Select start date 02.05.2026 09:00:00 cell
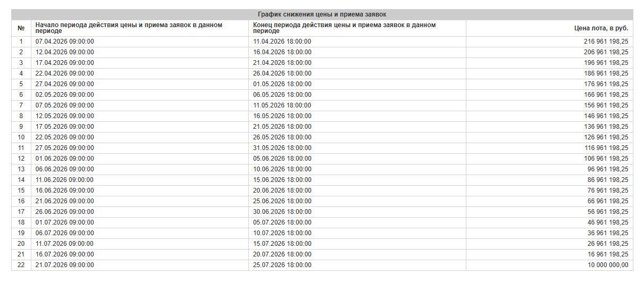The height and width of the screenshot is (290, 644). click(x=64, y=95)
